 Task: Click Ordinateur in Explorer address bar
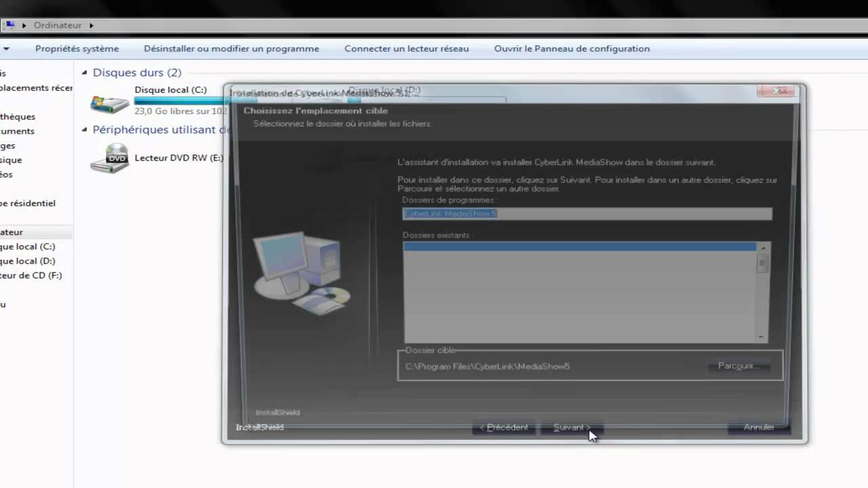(58, 25)
